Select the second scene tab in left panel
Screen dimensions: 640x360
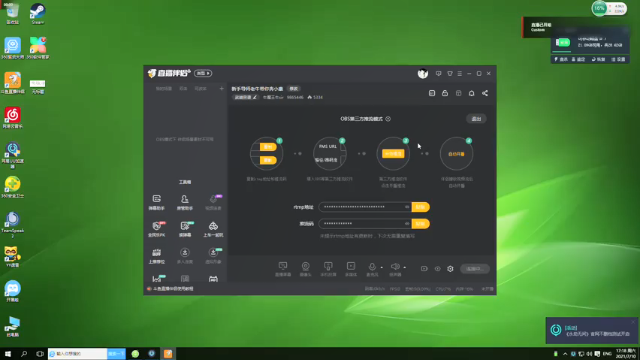183,89
